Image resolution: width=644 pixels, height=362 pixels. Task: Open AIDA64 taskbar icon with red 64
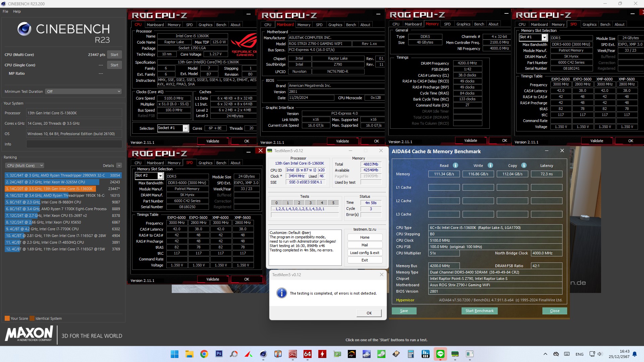tap(308, 354)
